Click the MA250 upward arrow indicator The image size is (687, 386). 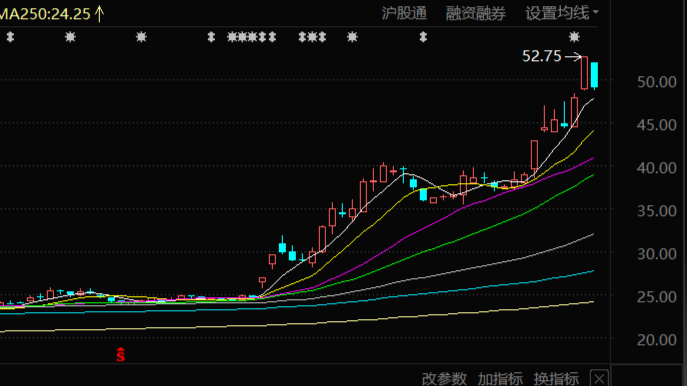(x=99, y=14)
